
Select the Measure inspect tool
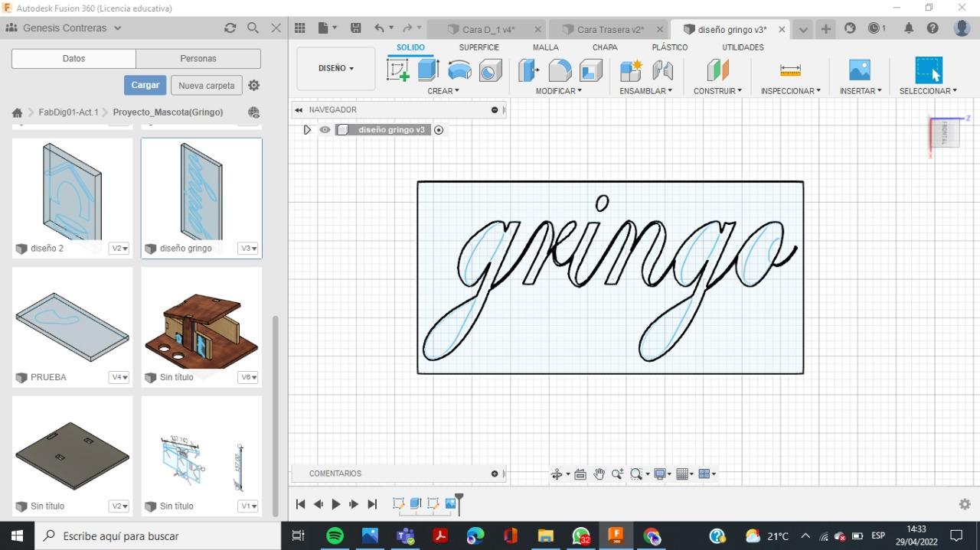coord(790,70)
